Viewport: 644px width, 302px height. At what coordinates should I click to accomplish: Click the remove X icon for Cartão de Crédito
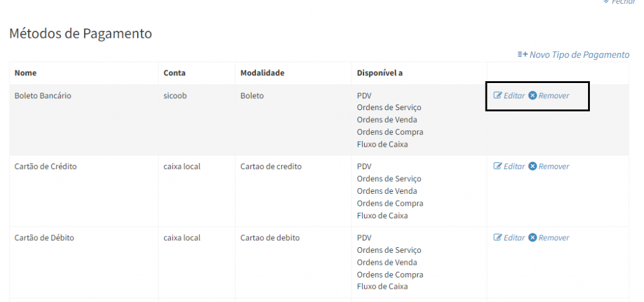[x=533, y=167]
